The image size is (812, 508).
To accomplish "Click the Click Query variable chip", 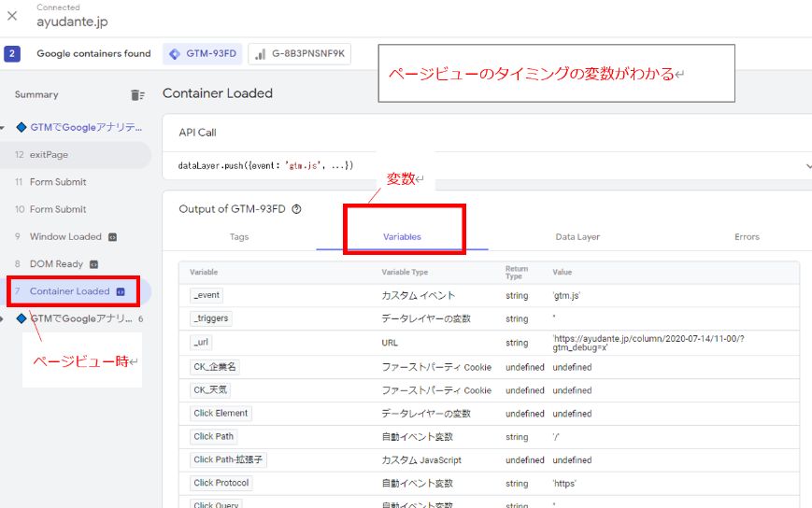I will tap(216, 504).
